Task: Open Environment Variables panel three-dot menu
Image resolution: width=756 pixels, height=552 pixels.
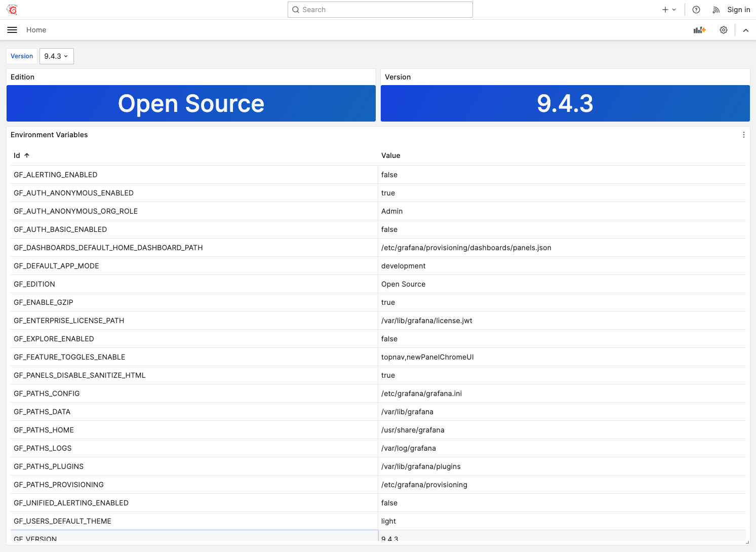Action: click(743, 135)
